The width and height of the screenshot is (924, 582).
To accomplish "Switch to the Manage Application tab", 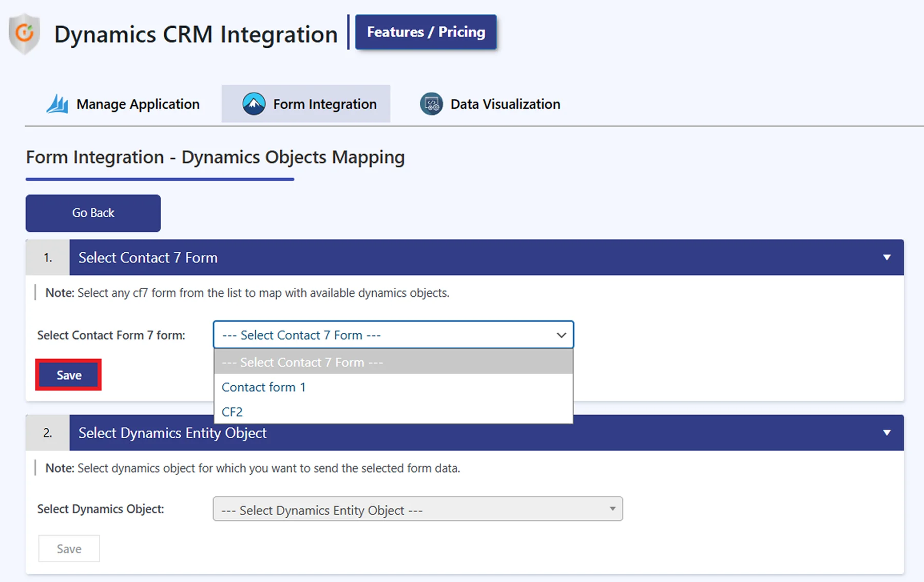I will [137, 103].
